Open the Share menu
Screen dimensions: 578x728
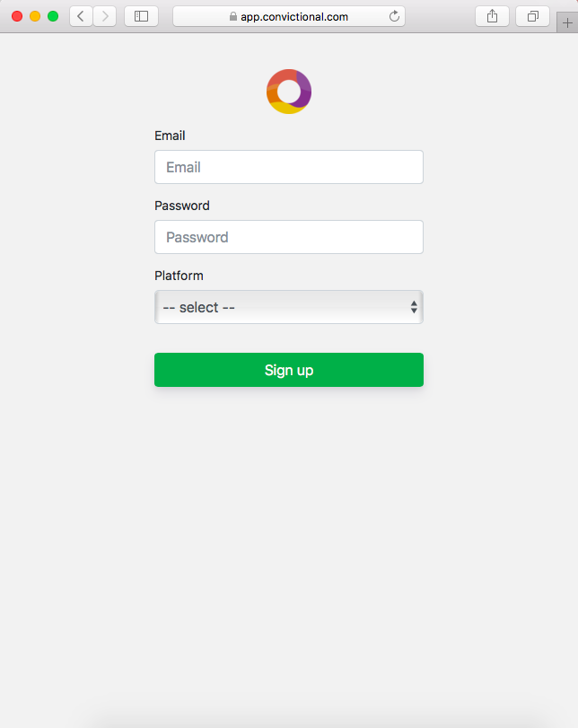492,16
